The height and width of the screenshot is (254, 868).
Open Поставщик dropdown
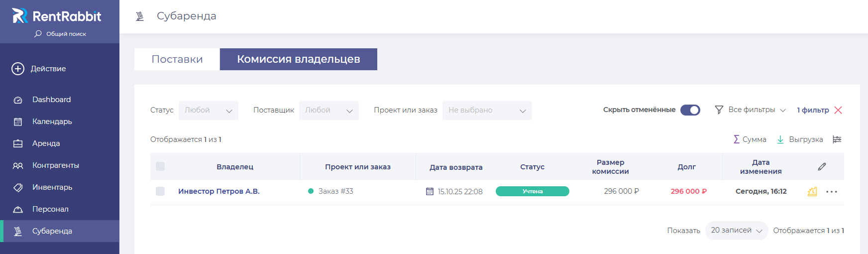[328, 111]
